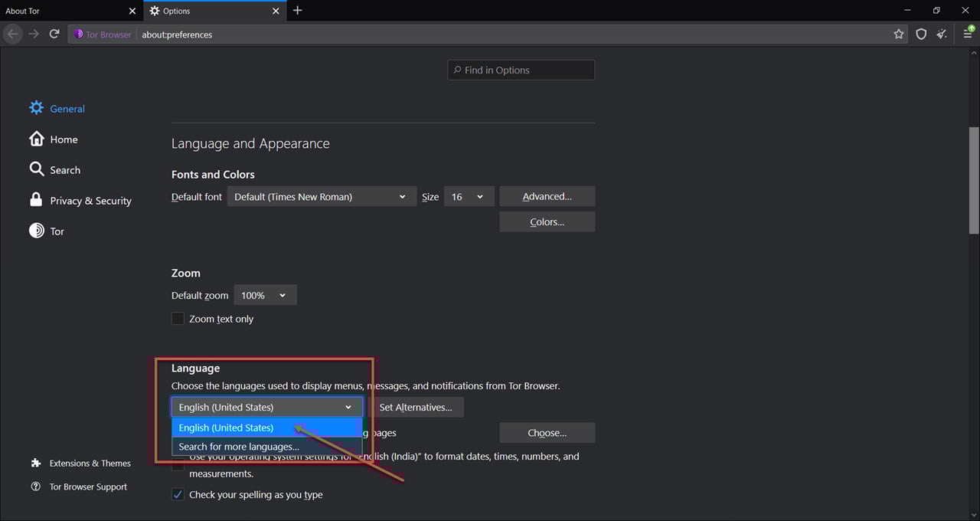This screenshot has width=980, height=521.
Task: Click the reload page icon
Action: 54,34
